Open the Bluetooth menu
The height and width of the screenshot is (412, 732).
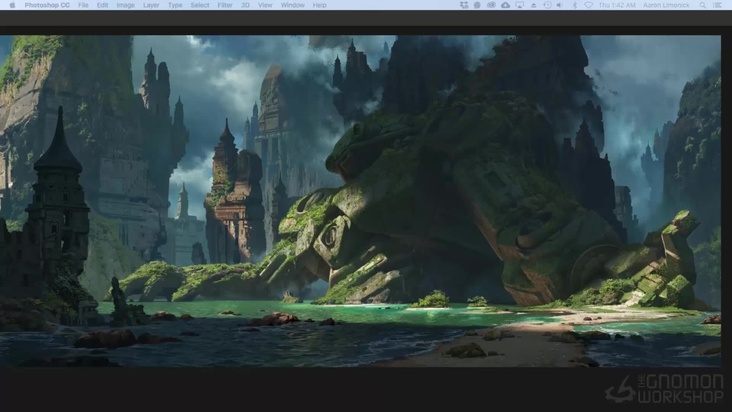575,5
